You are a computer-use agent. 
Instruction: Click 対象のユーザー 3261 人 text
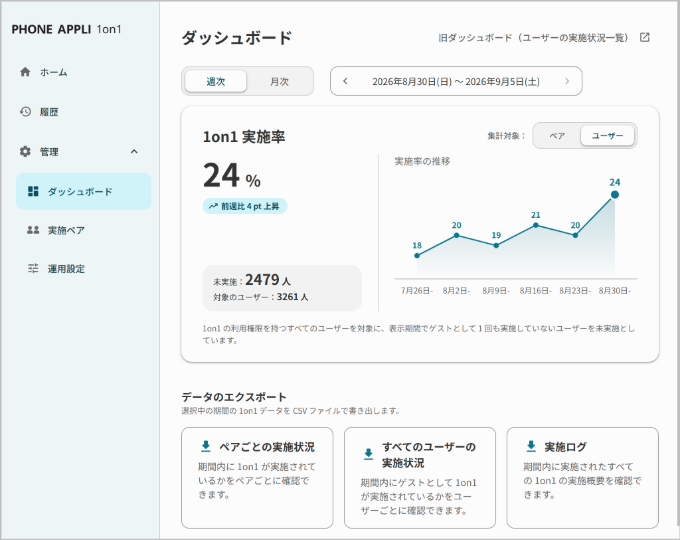[x=261, y=297]
